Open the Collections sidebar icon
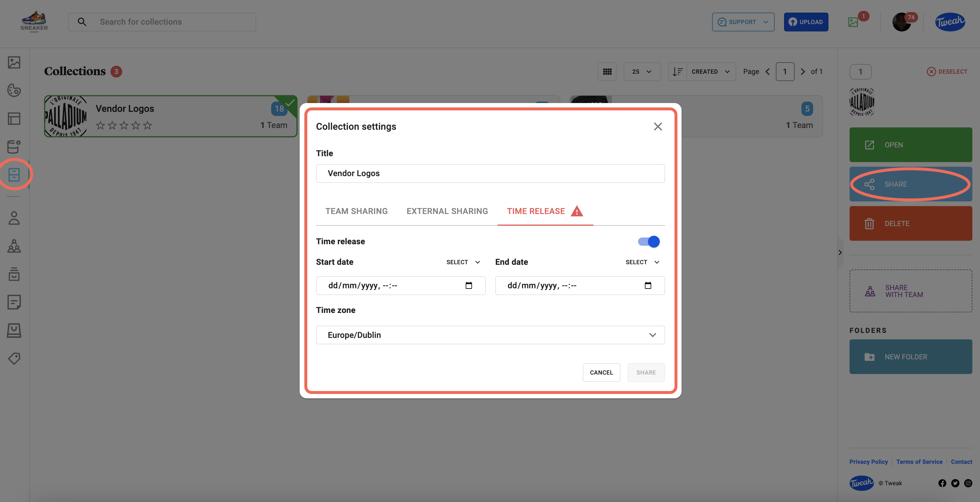980x502 pixels. pos(14,175)
